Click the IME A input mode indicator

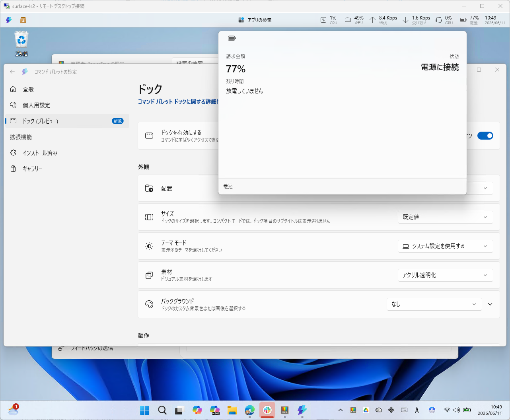pos(417,410)
